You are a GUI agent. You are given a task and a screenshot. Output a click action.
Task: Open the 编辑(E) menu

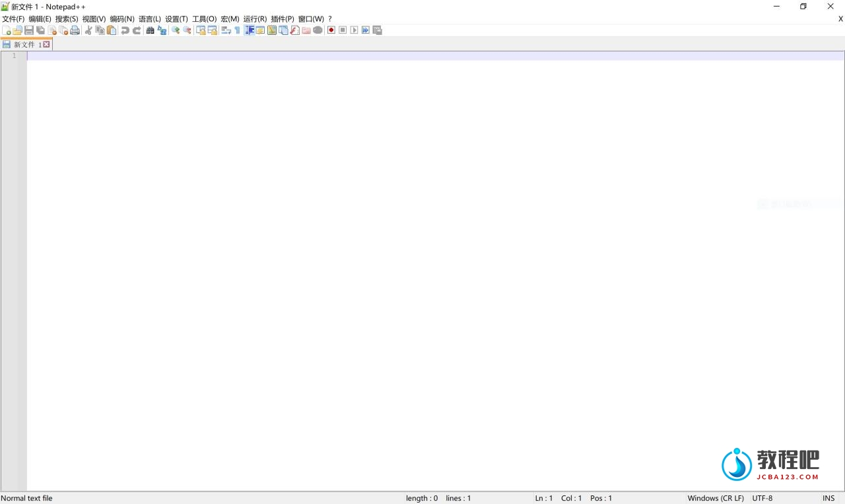tap(40, 19)
